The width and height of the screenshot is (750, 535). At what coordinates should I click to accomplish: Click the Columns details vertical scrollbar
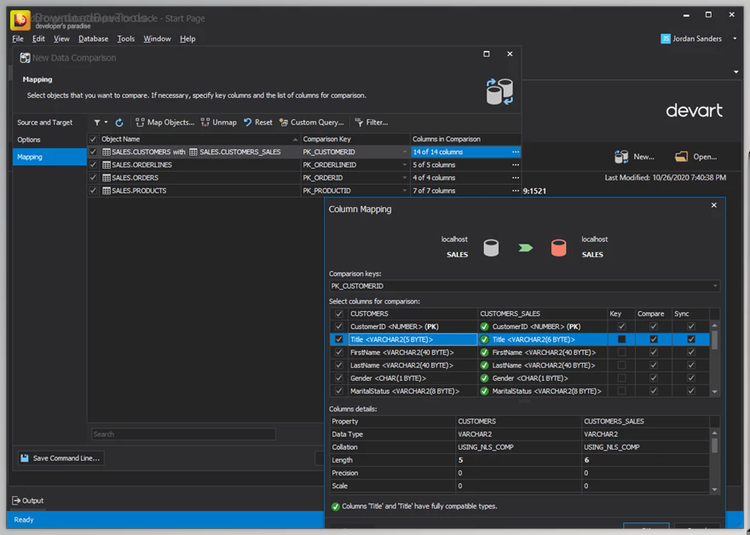714,461
